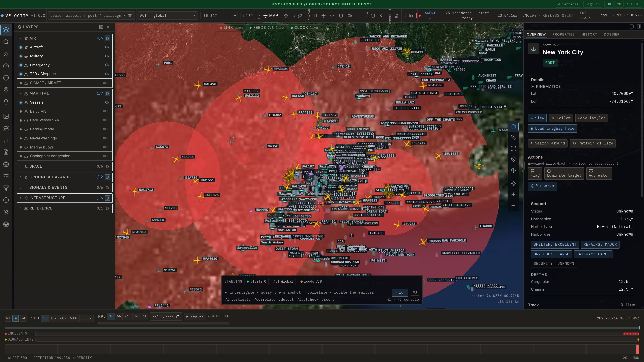Open the Layers panel from sidebar
644x362 pixels.
[6, 30]
